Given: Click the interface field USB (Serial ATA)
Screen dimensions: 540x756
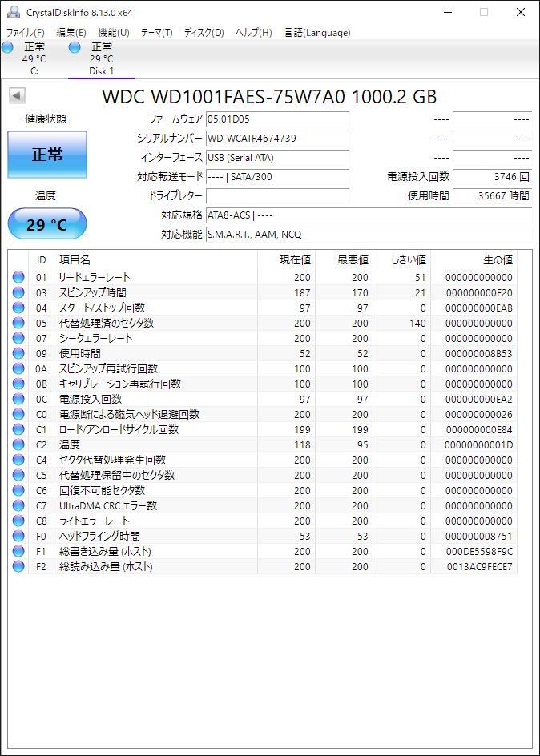Looking at the screenshot, I should point(277,158).
